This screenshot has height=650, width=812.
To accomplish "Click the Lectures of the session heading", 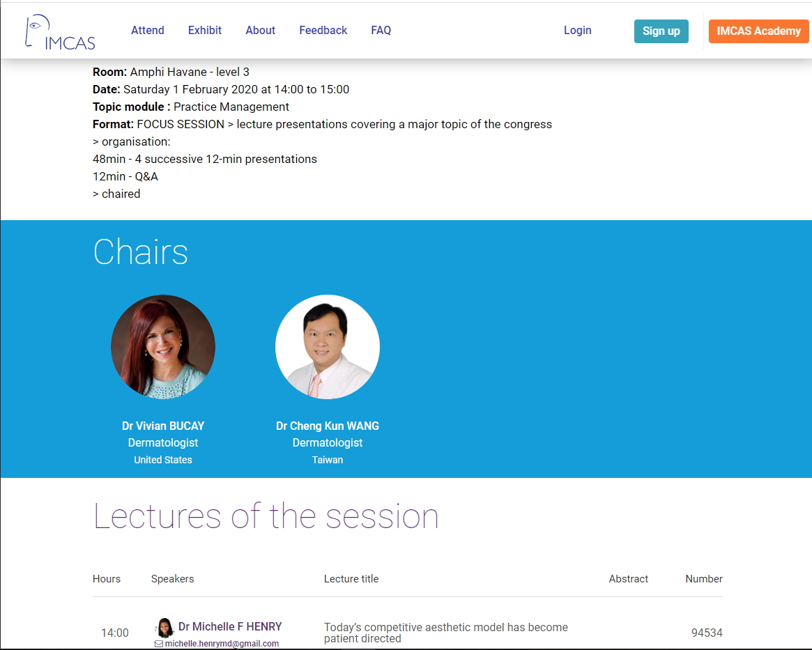I will (x=266, y=516).
